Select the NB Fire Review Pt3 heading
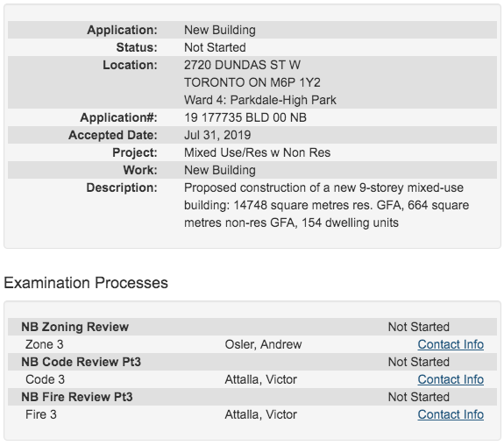The height and width of the screenshot is (445, 504). click(77, 397)
